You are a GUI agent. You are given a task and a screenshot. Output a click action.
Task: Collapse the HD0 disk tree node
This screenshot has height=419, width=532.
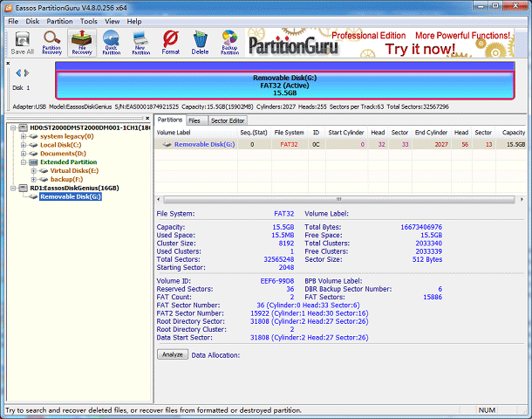[x=13, y=127]
